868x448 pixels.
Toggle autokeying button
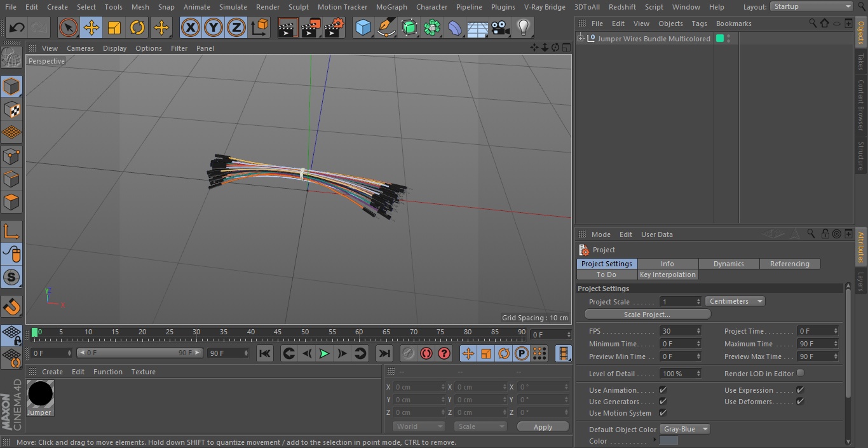[x=426, y=353]
